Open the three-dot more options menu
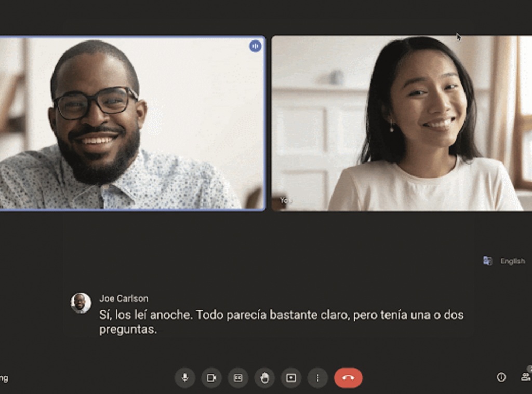 (317, 378)
